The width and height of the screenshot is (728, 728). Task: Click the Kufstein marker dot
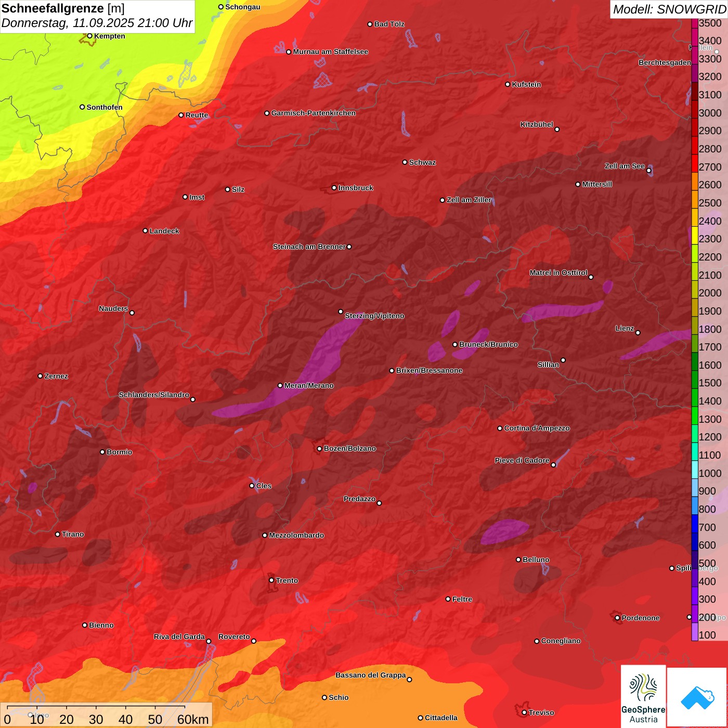[508, 84]
